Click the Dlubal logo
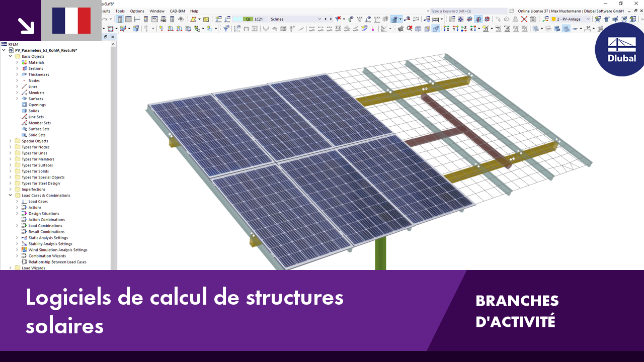The image size is (644, 362). point(619,50)
